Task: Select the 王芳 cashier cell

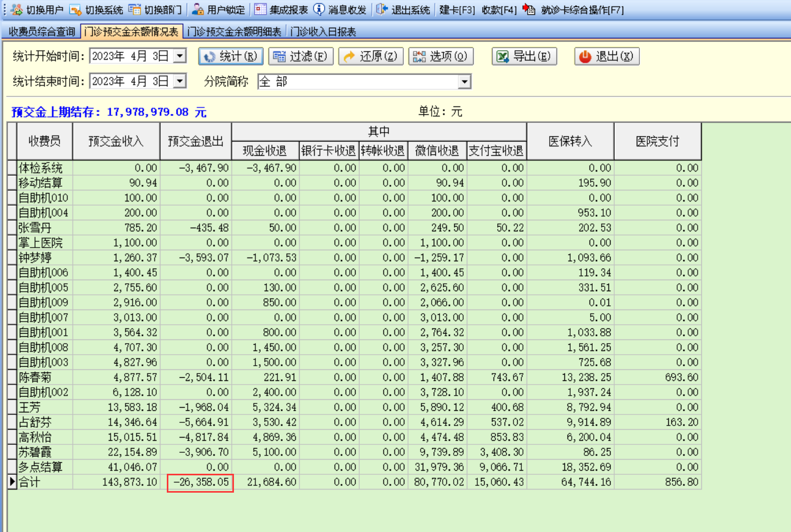Action: [45, 407]
